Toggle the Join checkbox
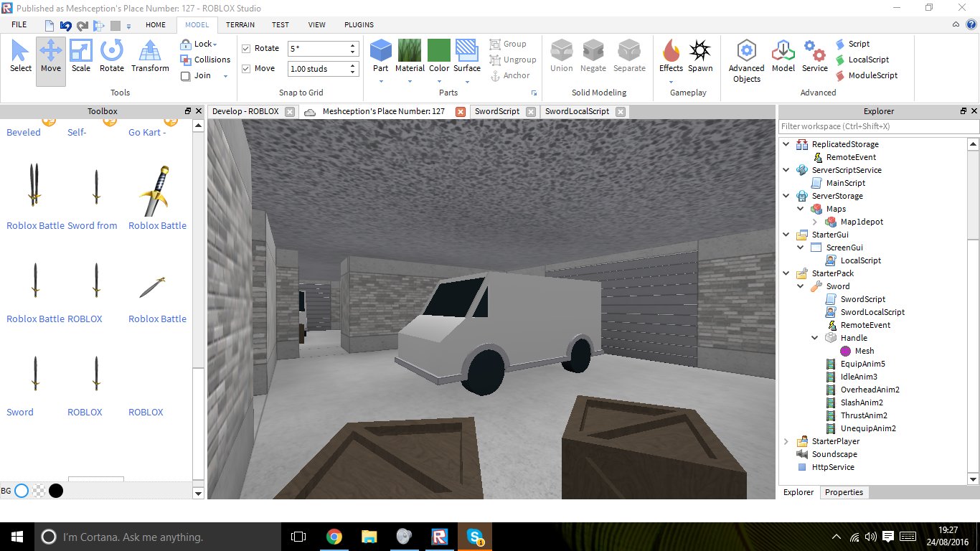Screen dimensions: 980x551 click(185, 76)
